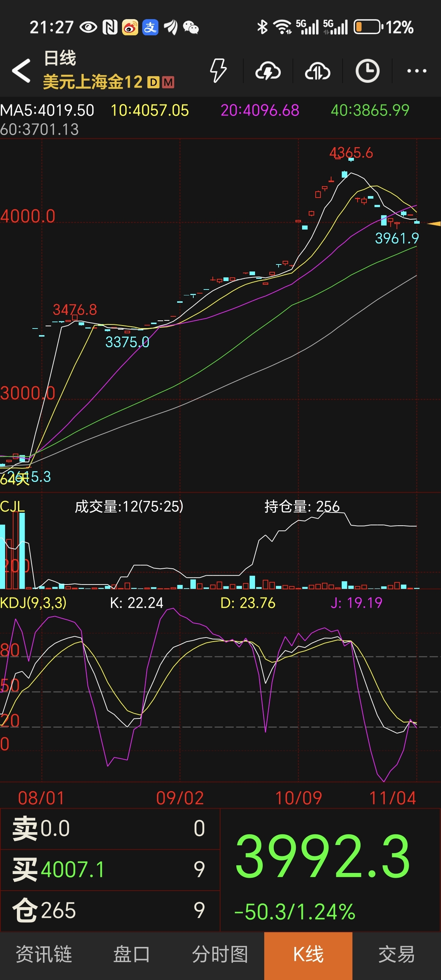This screenshot has width=441, height=980.
Task: Tap the lightning bolt quick-trade icon
Action: 218,71
